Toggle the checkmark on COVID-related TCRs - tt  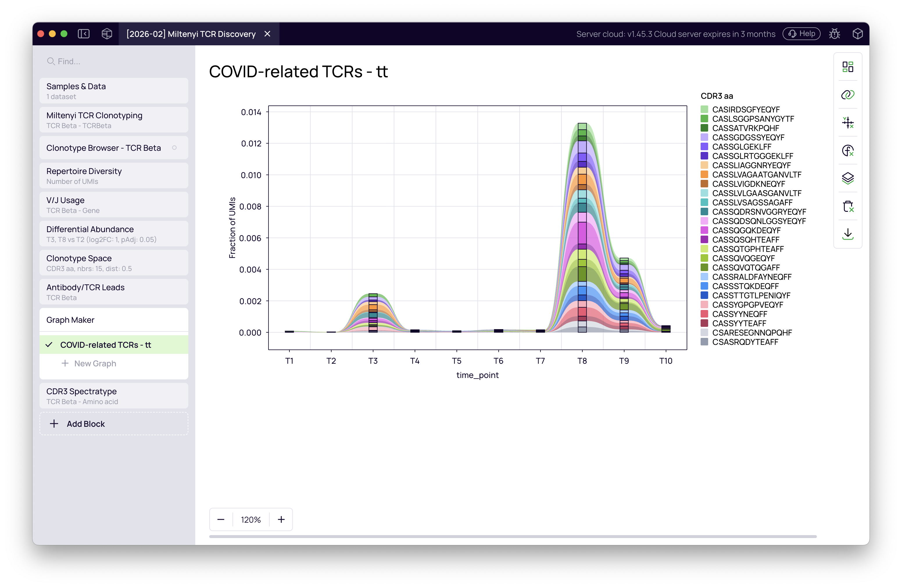(49, 345)
